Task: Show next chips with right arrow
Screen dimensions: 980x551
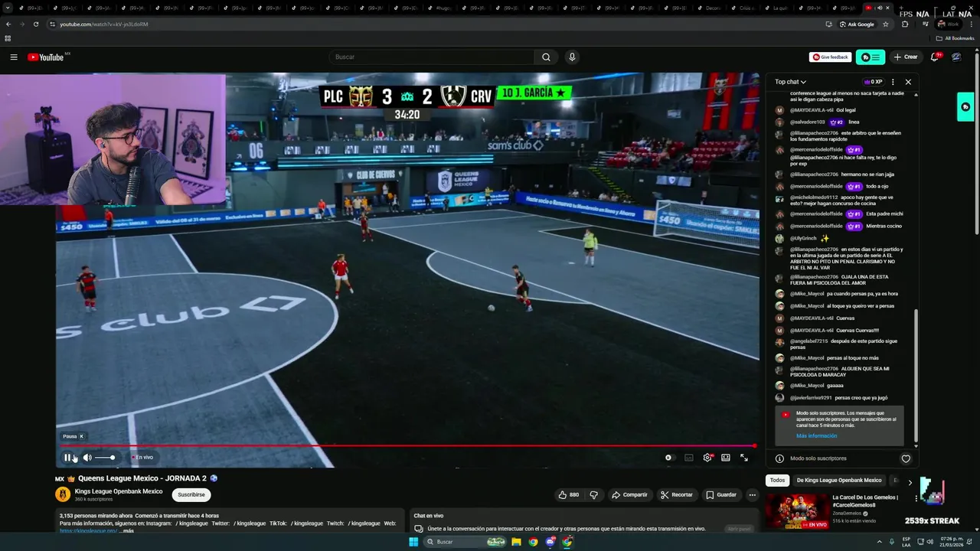Action: 910,482
